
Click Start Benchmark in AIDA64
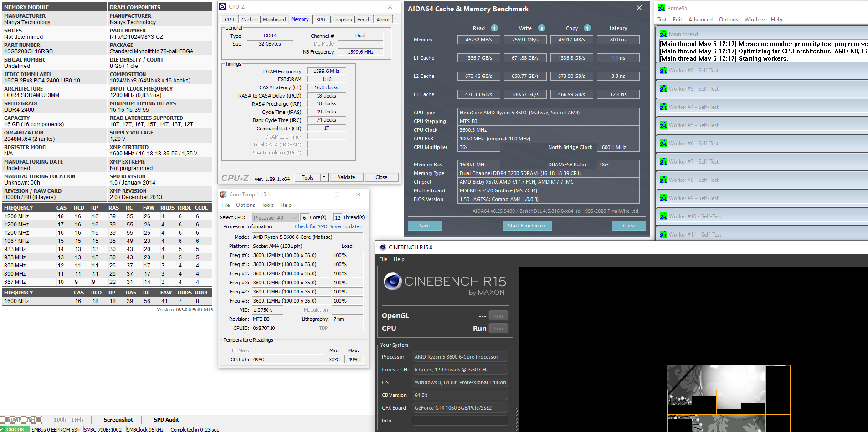(x=527, y=226)
